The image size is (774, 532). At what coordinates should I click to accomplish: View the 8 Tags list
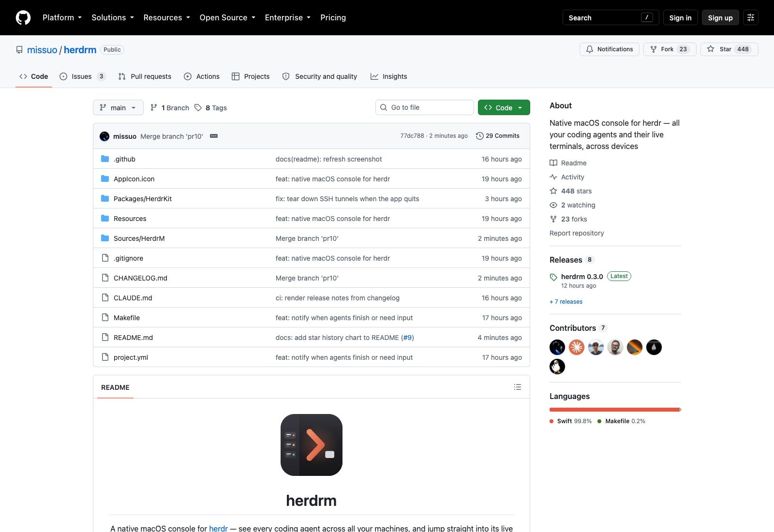click(211, 108)
